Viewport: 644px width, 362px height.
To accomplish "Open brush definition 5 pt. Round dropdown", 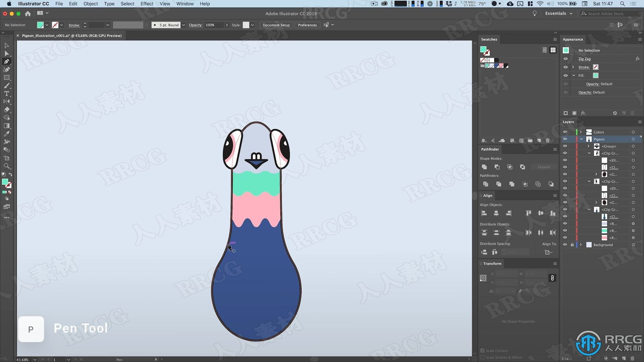I will (183, 25).
